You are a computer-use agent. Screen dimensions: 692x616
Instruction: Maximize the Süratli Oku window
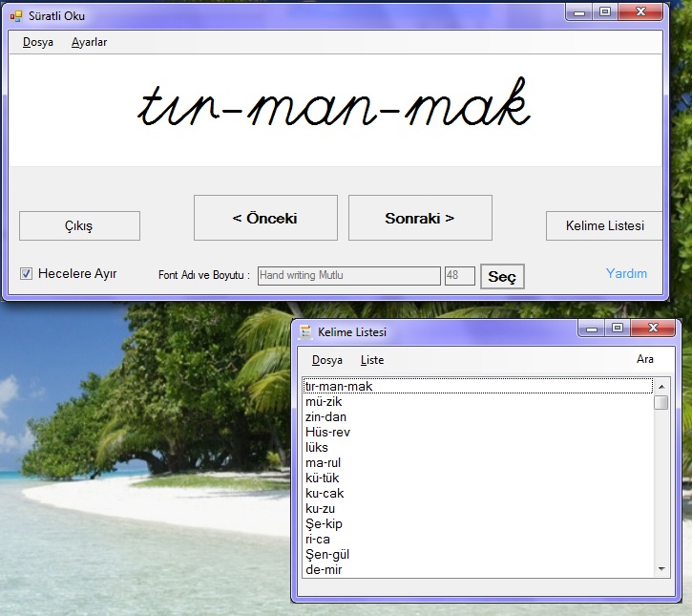click(605, 11)
